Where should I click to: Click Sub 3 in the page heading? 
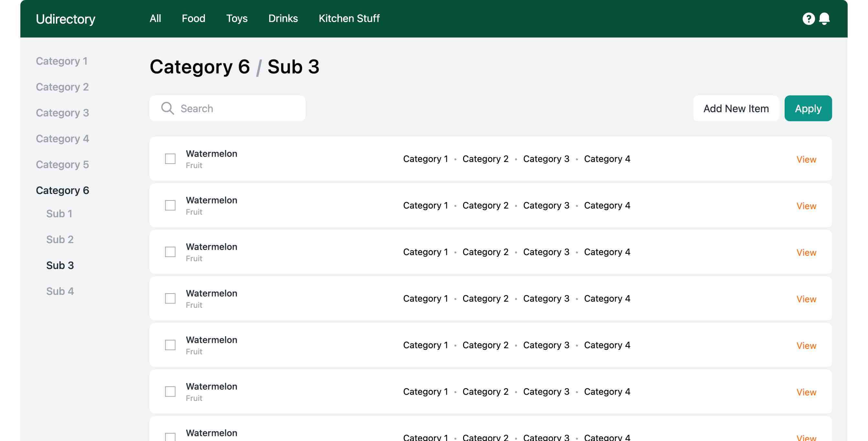coord(293,67)
